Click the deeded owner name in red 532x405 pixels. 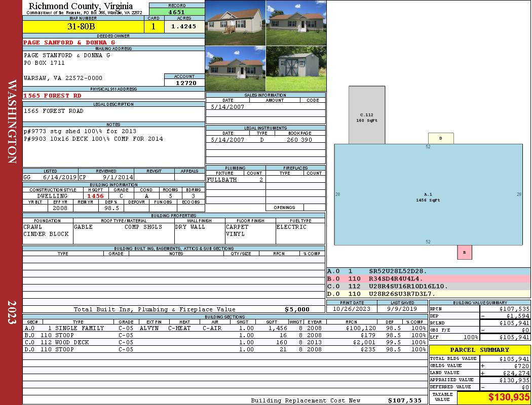[x=69, y=43]
